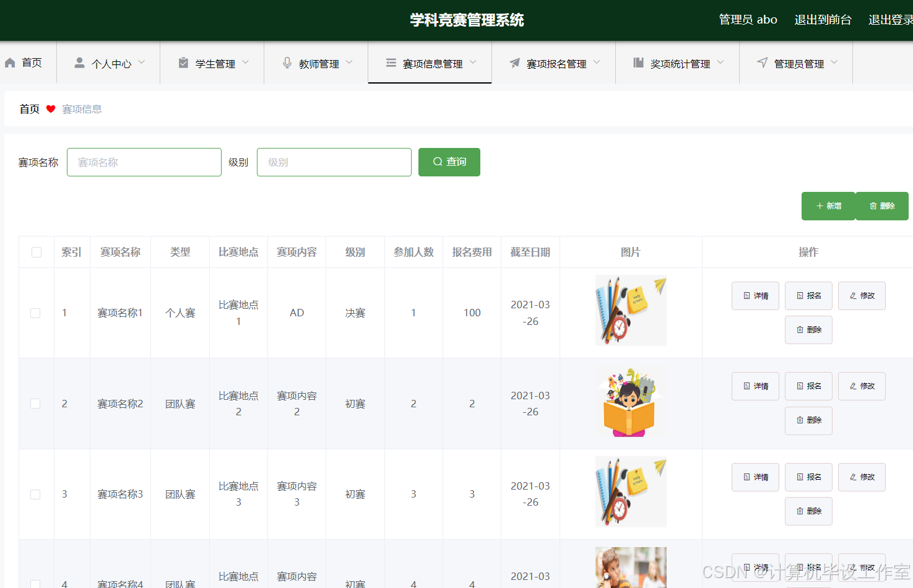Click 修改 pencil icon for 赛项名称3 row
Viewport: 913px width, 588px height.
tap(854, 477)
